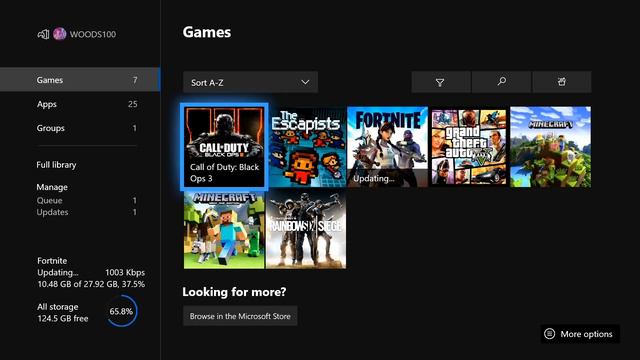Select the Fortnite tile showing Updating
The image size is (640, 360).
click(387, 147)
